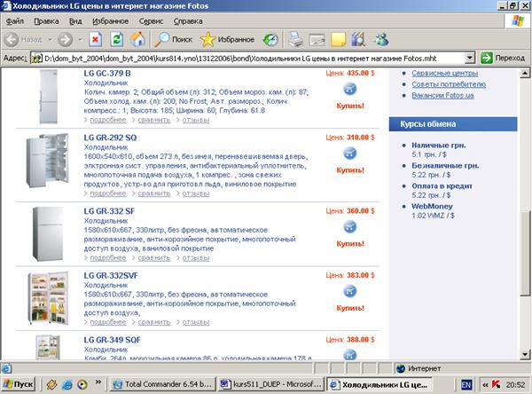Open the Избранное menu in menu bar
Image resolution: width=532 pixels, height=394 pixels.
(x=111, y=21)
